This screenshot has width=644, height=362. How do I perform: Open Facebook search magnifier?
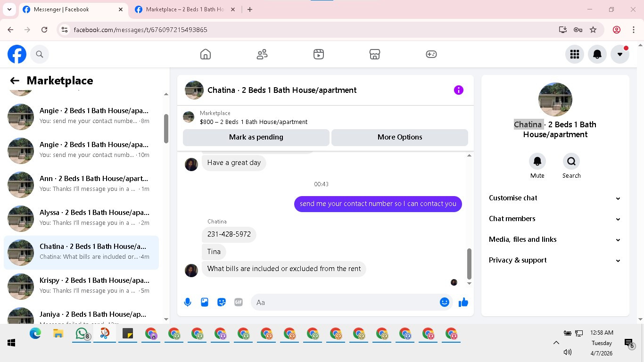[40, 54]
